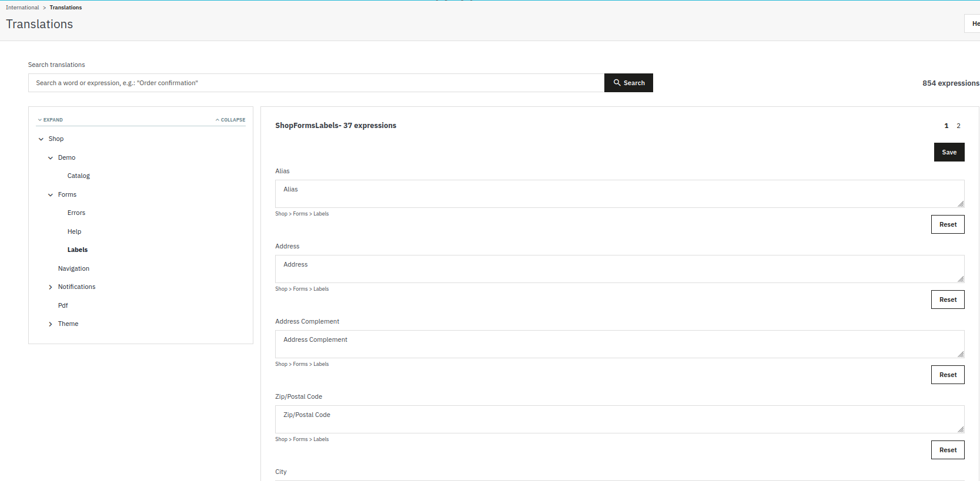Viewport: 980px width, 481px height.
Task: Reset the Address Complement translation
Action: (x=948, y=375)
